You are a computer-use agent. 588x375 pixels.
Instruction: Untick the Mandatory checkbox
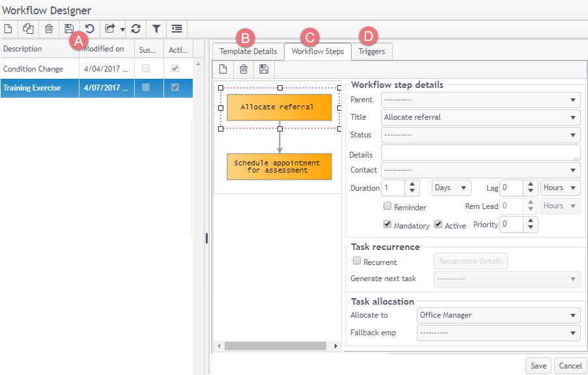click(x=387, y=225)
